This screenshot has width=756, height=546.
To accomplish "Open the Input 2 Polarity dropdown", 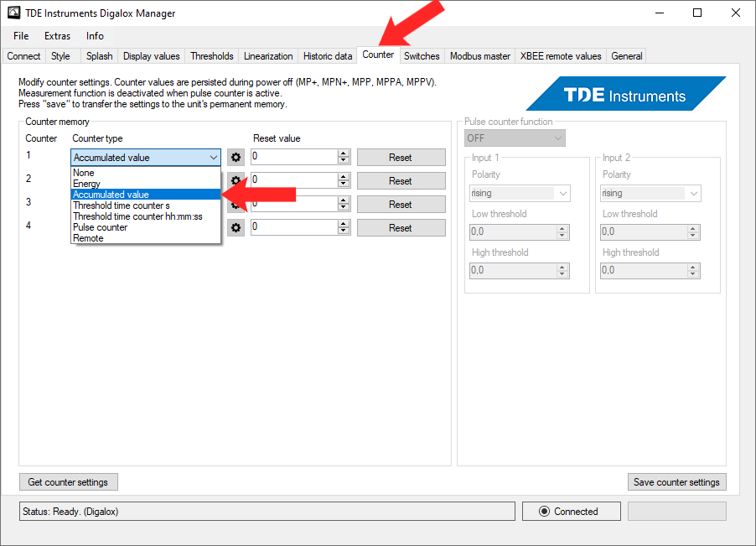I will [650, 194].
